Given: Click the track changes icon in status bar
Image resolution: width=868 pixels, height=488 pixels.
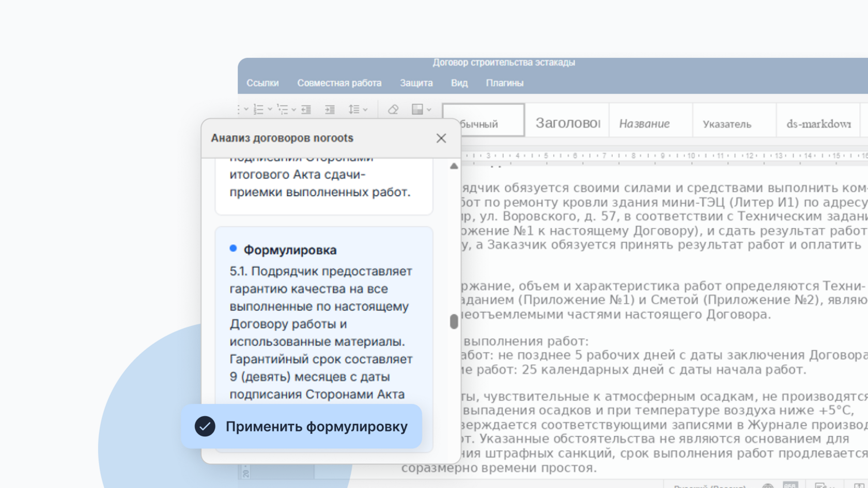Looking at the screenshot, I should [x=820, y=485].
